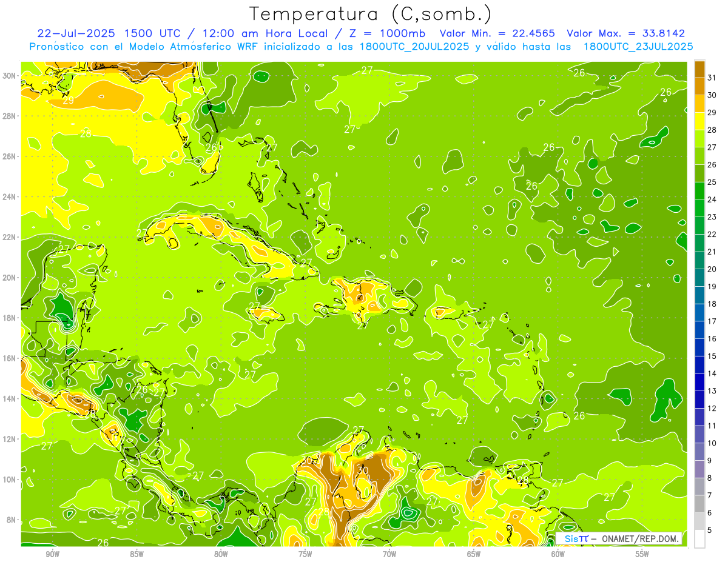Click the 85W longitude axis label

[136, 554]
